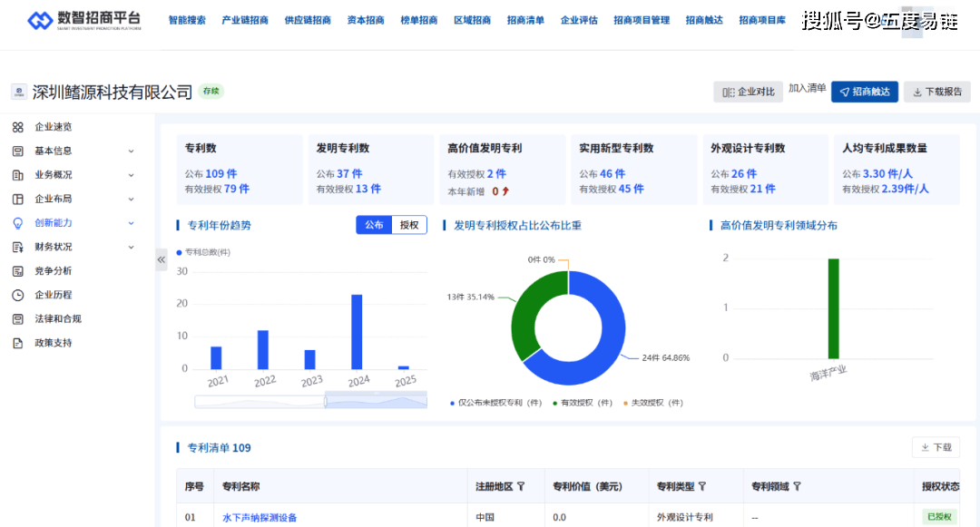Expand the 基本信息 sidebar section

tap(131, 151)
